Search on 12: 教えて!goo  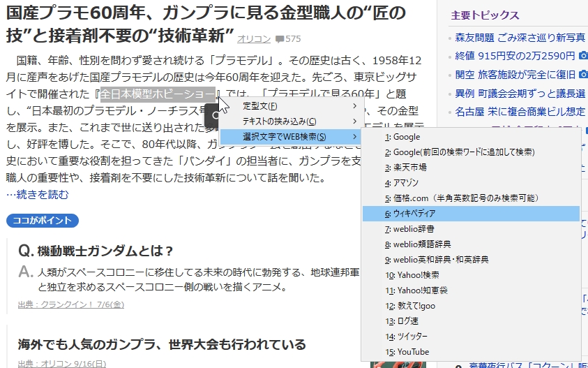click(x=471, y=306)
